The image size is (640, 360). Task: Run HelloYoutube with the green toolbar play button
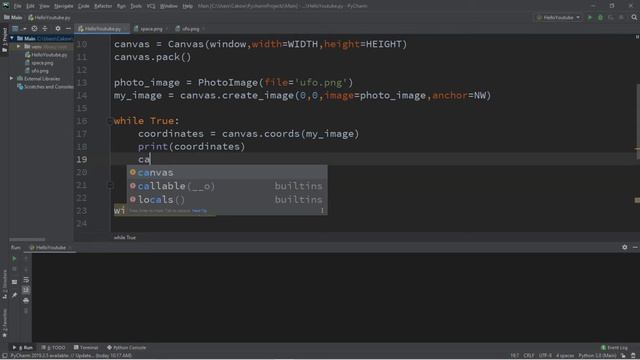pyautogui.click(x=590, y=18)
